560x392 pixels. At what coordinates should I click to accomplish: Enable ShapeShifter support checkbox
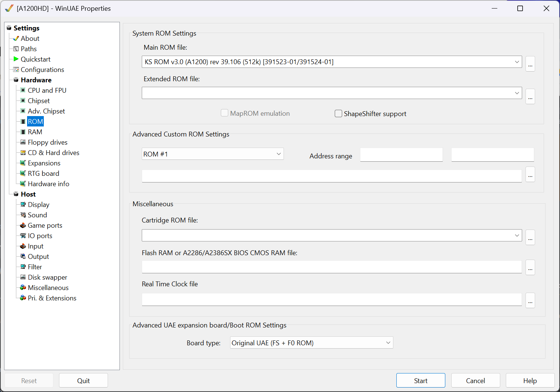(338, 113)
